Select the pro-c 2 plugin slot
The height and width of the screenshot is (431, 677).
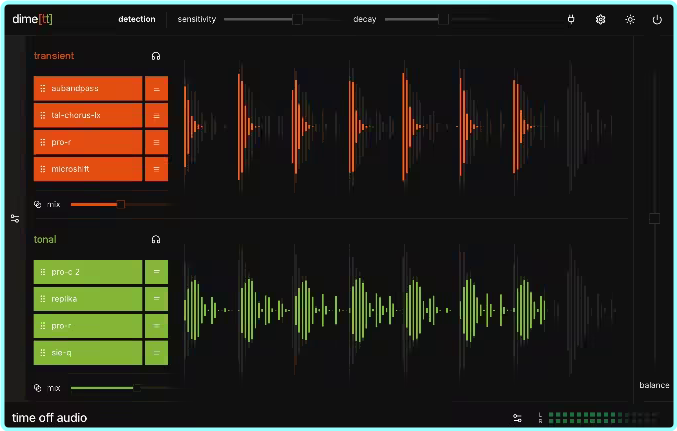88,272
